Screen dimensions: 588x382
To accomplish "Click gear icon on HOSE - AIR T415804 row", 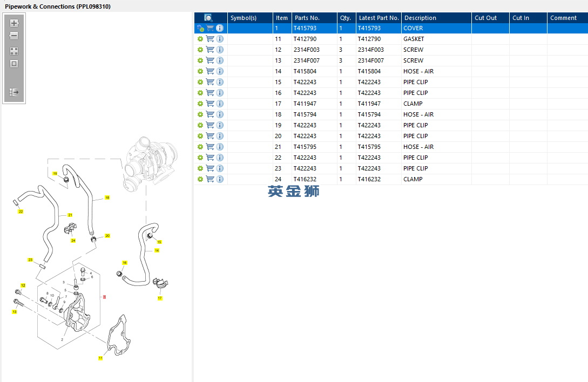I will (x=200, y=71).
